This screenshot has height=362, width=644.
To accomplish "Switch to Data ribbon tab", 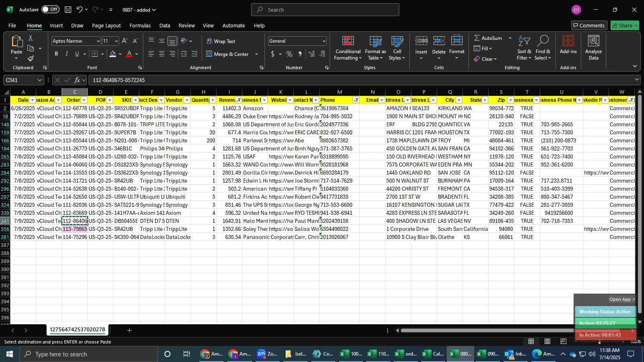I will [165, 25].
